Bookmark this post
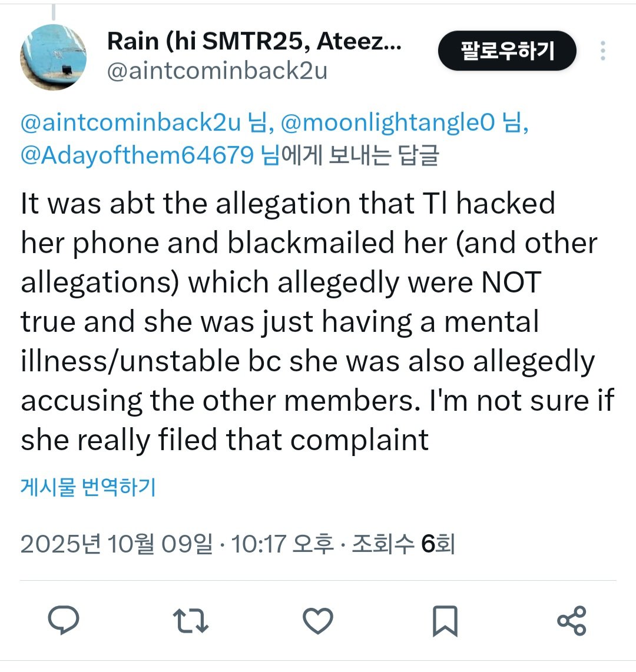This screenshot has height=672, width=636. pyautogui.click(x=445, y=621)
